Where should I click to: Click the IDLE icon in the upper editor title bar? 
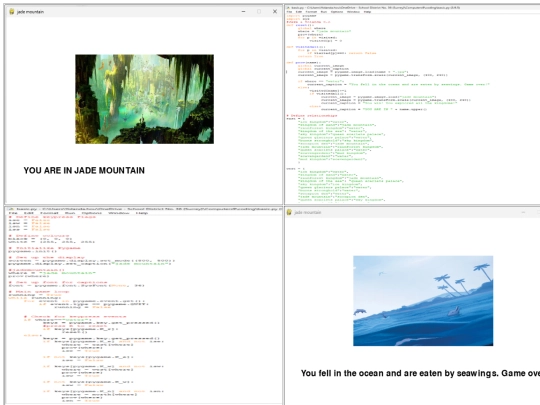[x=289, y=7]
